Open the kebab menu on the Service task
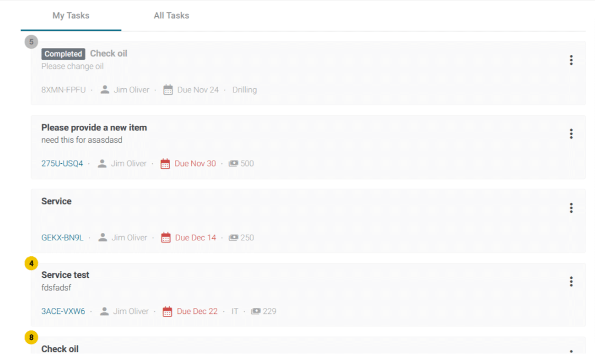 pos(571,208)
